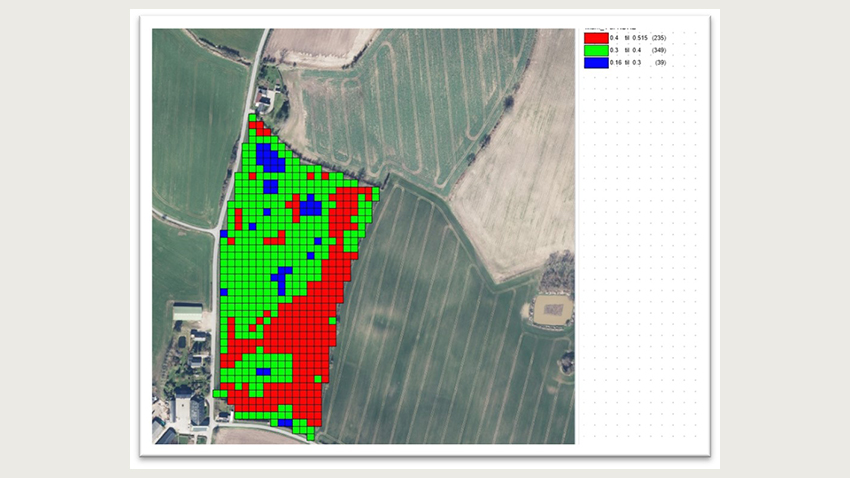Click the lone blue cell on grid's left edge

224,234
